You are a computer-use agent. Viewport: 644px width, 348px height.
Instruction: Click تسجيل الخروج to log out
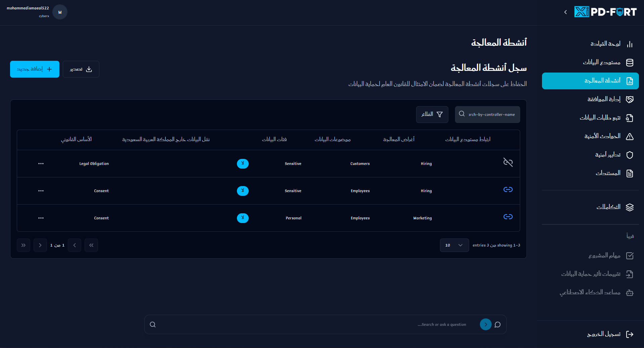coord(603,334)
